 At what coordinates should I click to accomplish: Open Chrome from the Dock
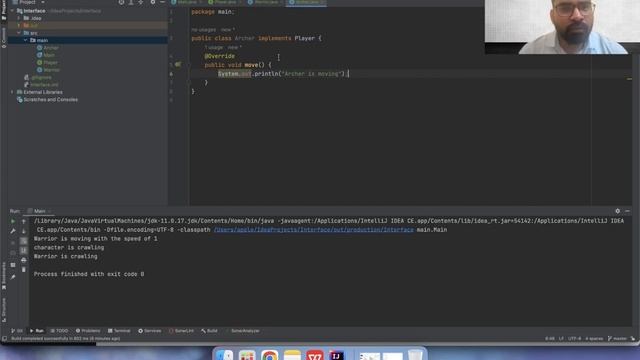pos(269,355)
